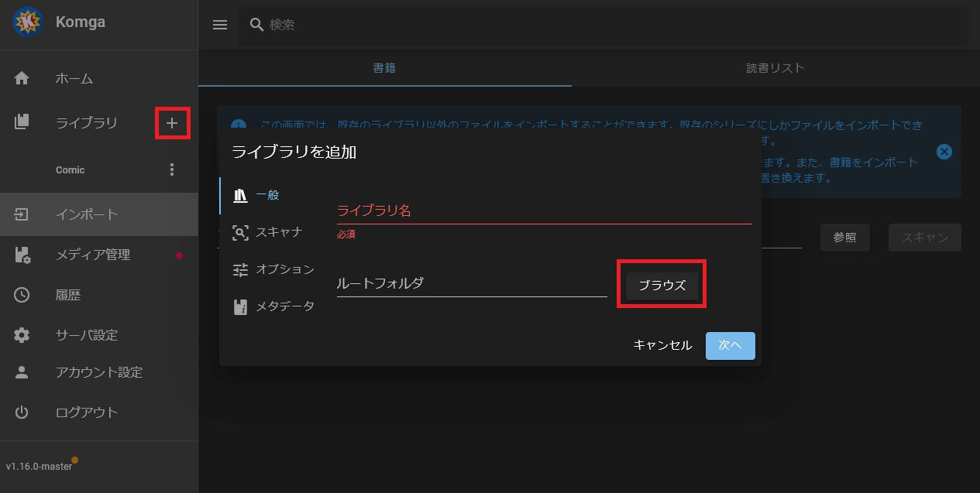Click the アカウント設定 person icon

(x=22, y=372)
